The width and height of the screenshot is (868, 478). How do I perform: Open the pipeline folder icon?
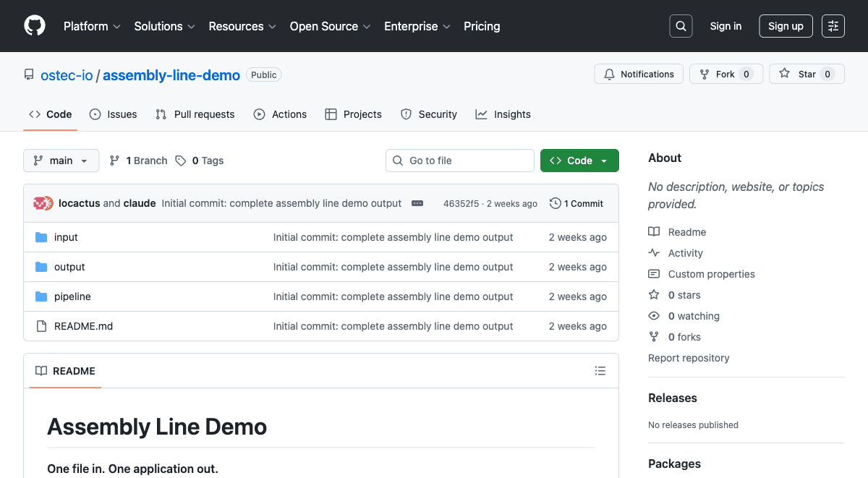(x=41, y=296)
